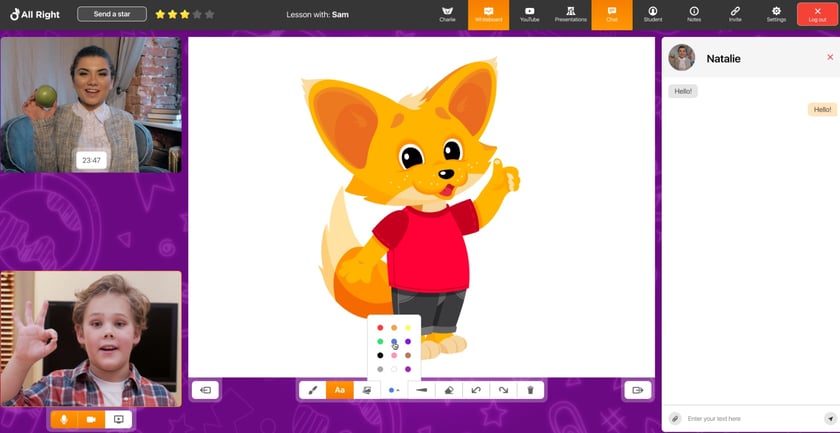Collapse the left panel with arrow button

click(x=205, y=390)
